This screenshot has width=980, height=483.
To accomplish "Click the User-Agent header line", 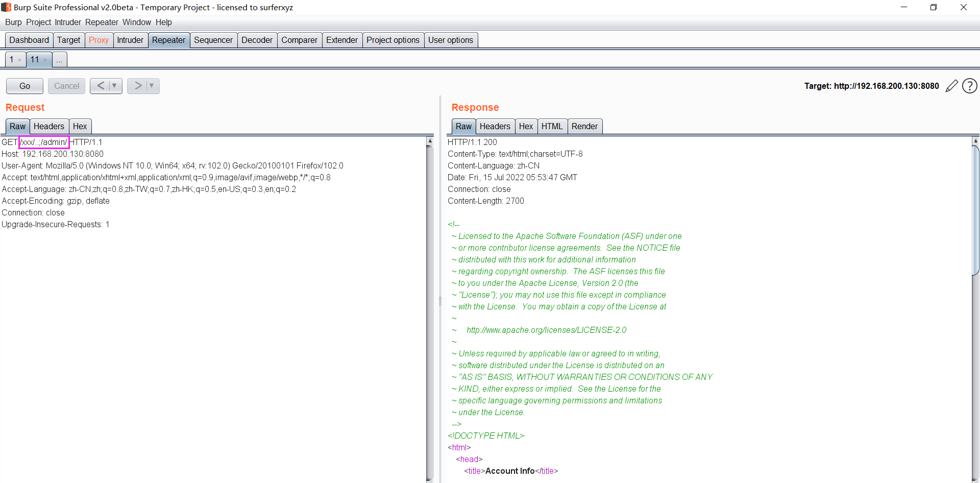I will tap(173, 165).
